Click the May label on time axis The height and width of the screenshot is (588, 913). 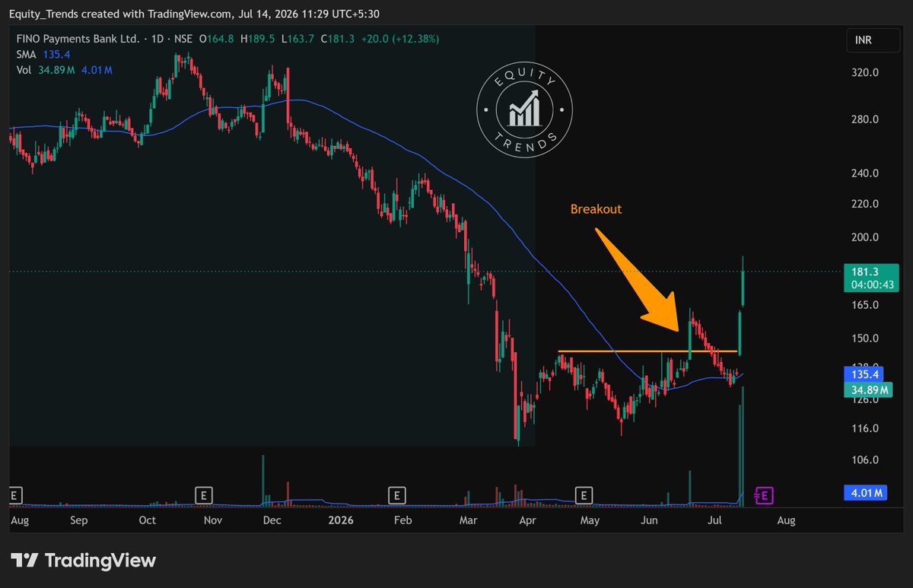coord(590,520)
